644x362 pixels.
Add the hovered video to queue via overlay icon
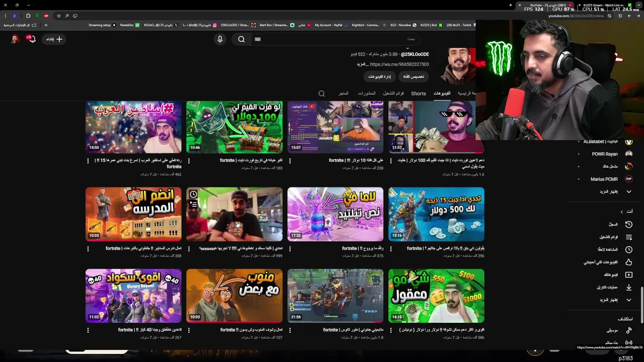(193, 204)
